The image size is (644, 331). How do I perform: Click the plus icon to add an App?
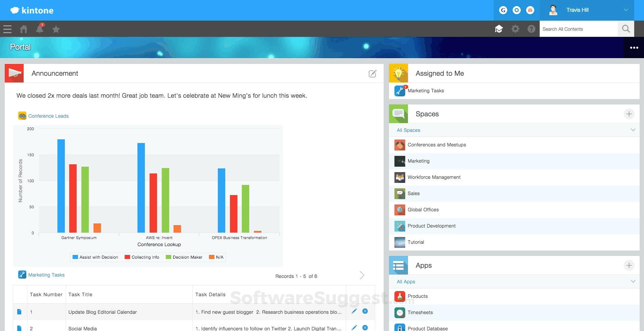click(629, 265)
